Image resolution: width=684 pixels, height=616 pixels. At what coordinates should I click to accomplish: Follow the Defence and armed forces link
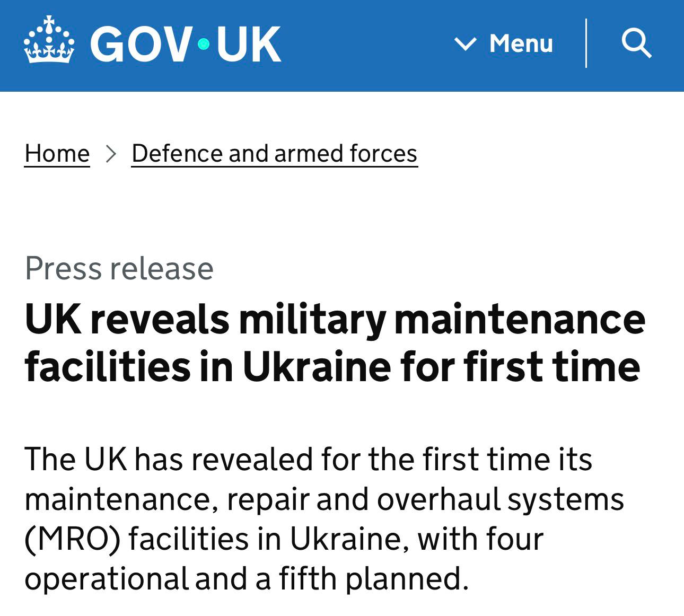[x=274, y=153]
